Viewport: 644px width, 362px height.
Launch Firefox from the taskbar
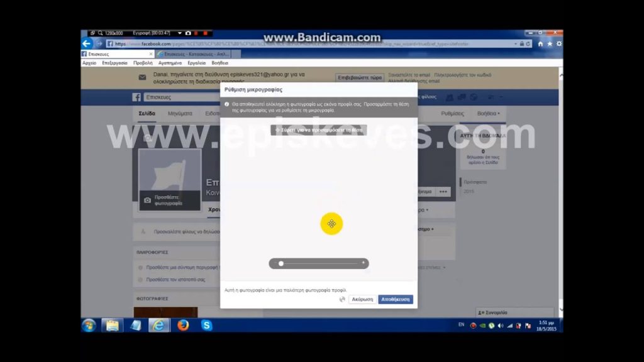[183, 326]
